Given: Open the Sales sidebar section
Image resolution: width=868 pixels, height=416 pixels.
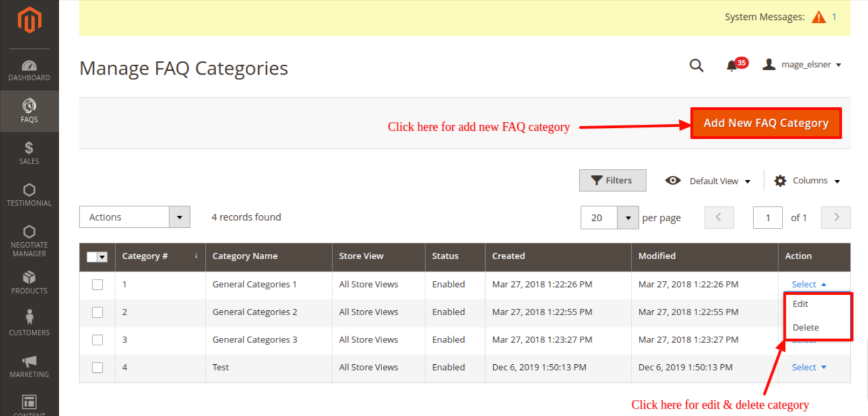Looking at the screenshot, I should [x=29, y=153].
